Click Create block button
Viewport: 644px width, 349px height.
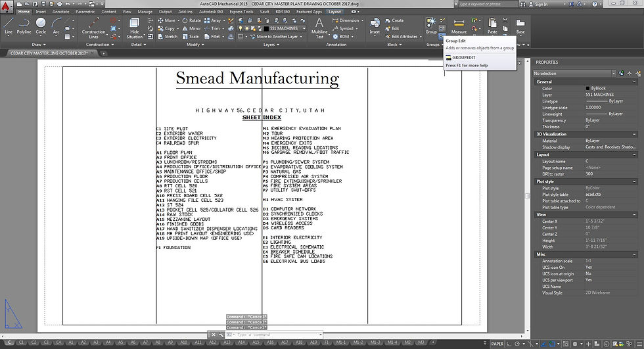394,20
